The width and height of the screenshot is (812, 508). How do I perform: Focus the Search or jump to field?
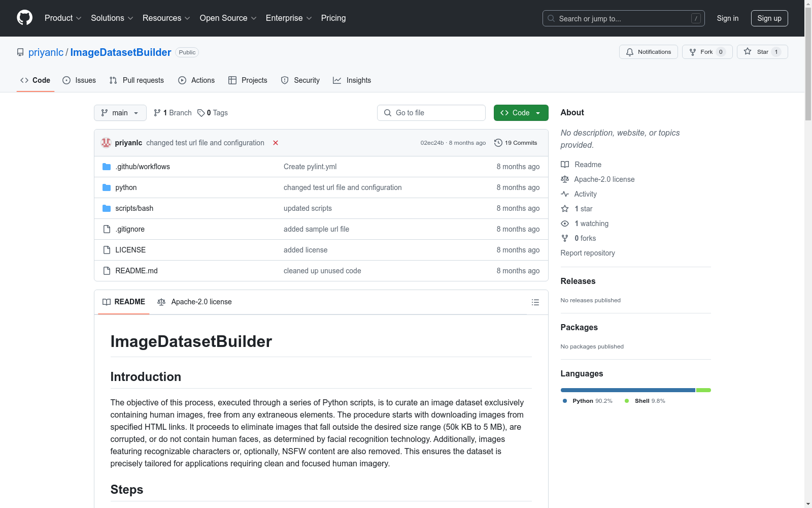624,18
